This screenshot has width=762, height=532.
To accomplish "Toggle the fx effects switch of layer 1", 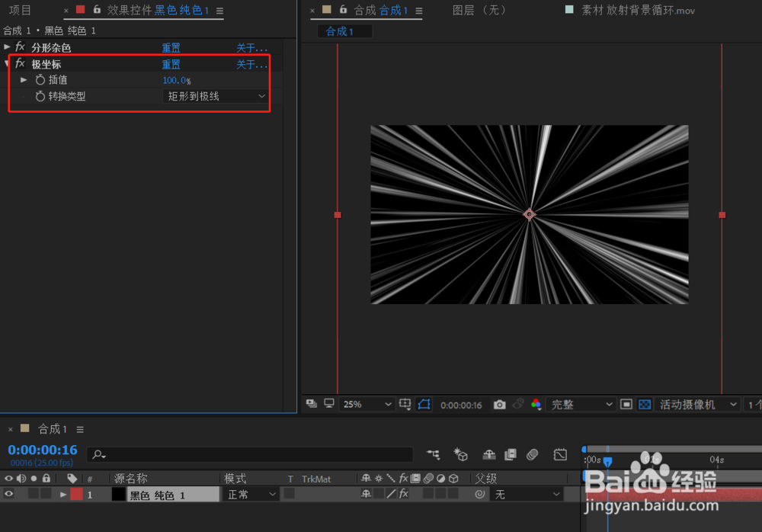I will (x=404, y=494).
